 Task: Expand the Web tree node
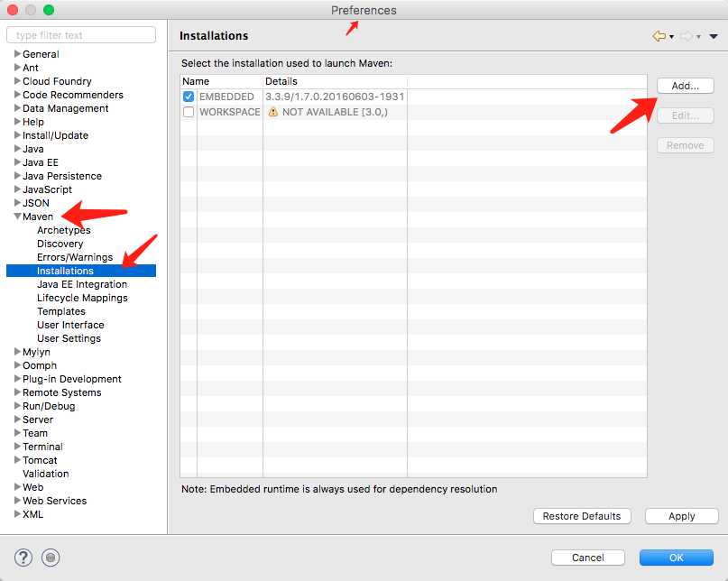17,486
